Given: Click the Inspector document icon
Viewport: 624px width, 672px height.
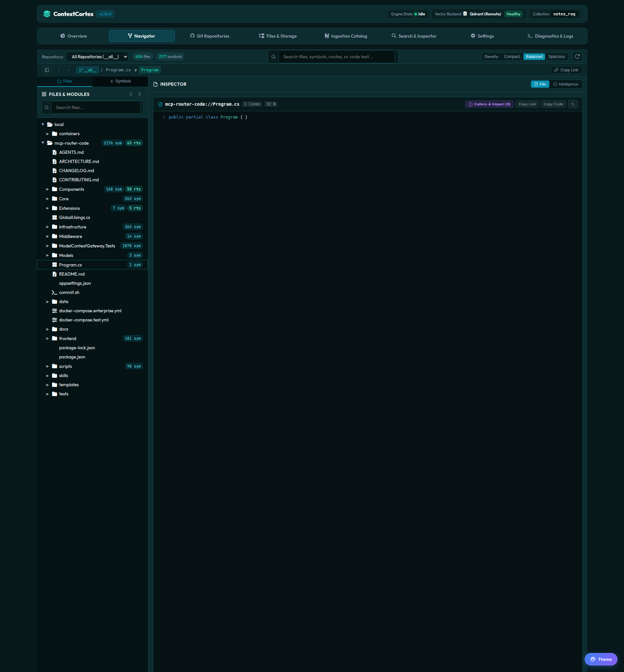Looking at the screenshot, I should [x=155, y=84].
